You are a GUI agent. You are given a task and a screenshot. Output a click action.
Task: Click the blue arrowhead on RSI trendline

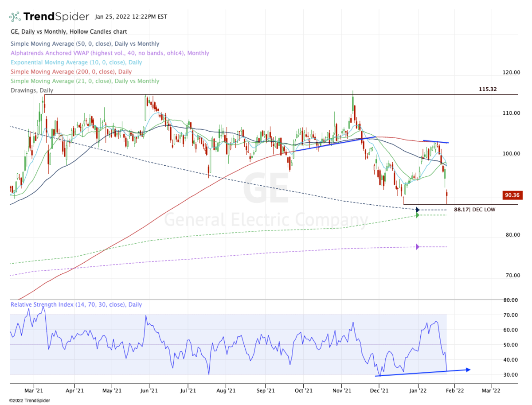467,369
